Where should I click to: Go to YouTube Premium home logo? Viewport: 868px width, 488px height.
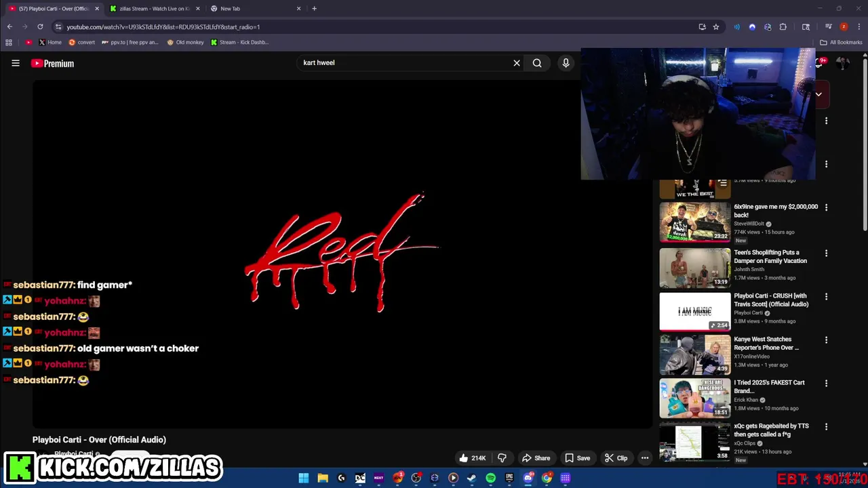click(x=52, y=63)
